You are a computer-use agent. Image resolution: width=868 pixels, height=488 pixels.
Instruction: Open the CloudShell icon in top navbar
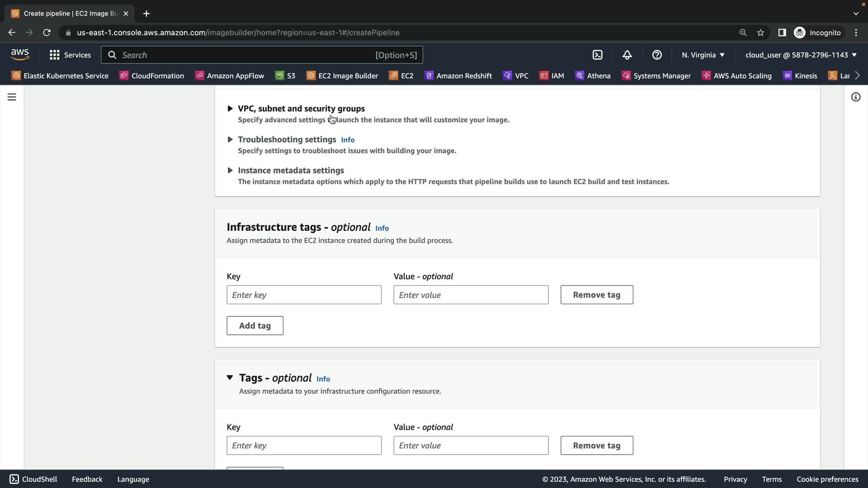coord(597,55)
